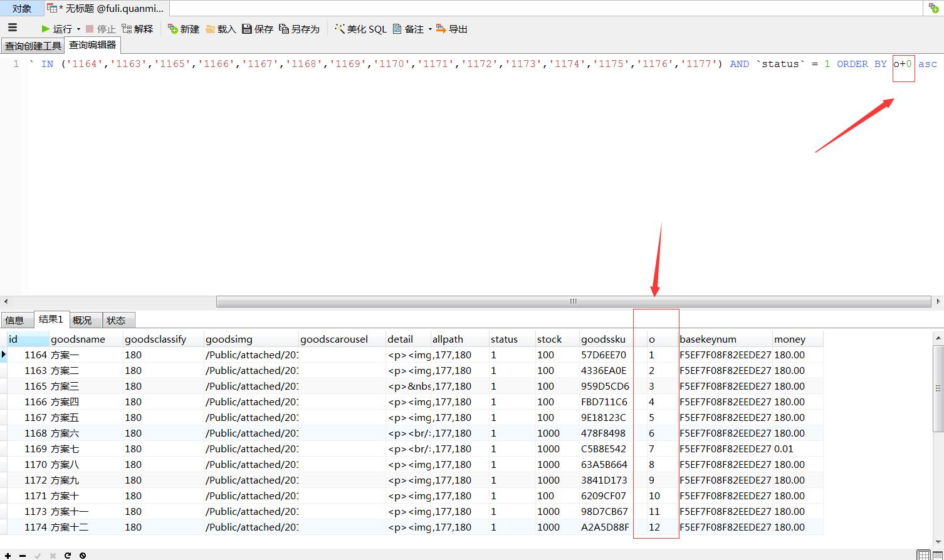Sort by the goodsname column header

pyautogui.click(x=86, y=339)
